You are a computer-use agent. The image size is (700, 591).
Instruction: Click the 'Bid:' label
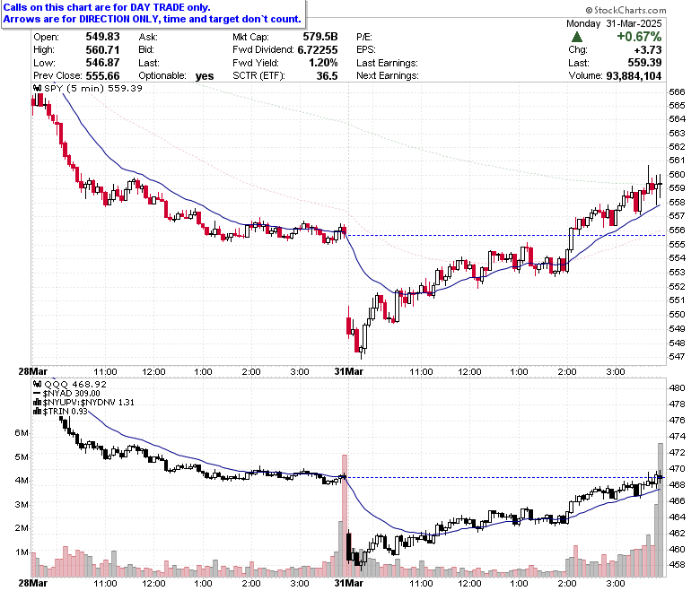pos(146,49)
